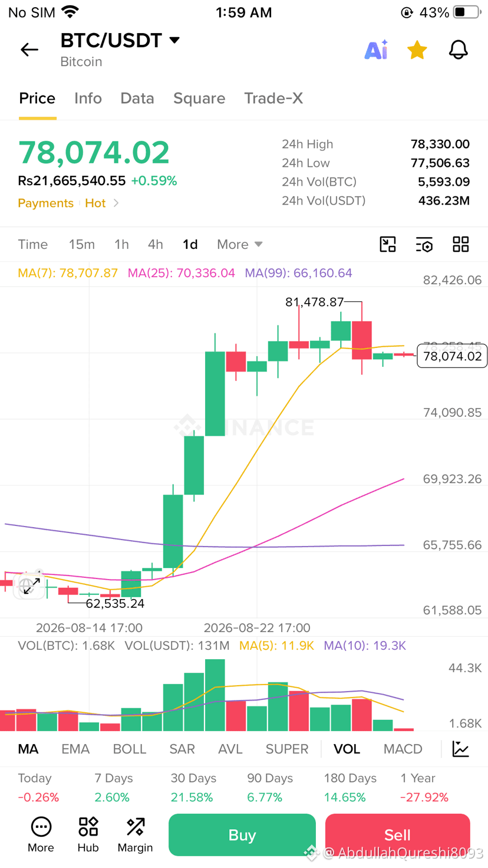
Task: Tap the battery icon in status bar
Action: pyautogui.click(x=468, y=12)
